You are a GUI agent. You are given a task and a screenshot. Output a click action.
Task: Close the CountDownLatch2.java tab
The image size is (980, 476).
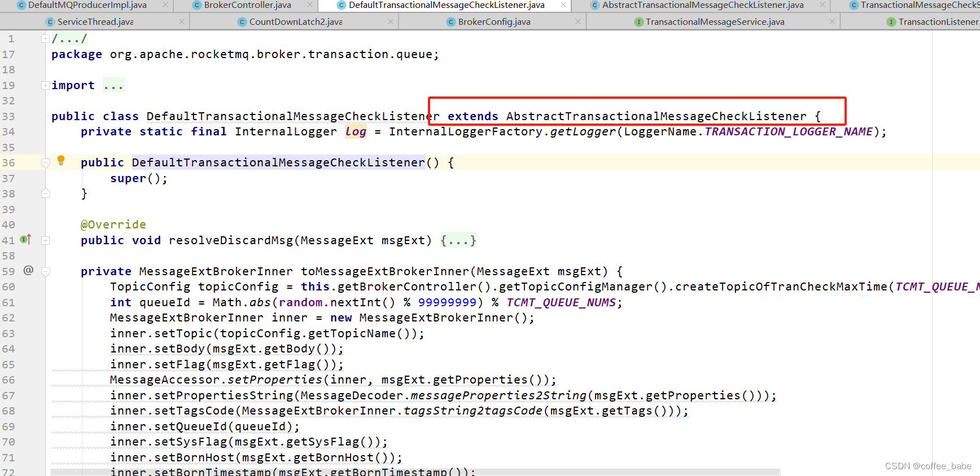[x=391, y=21]
